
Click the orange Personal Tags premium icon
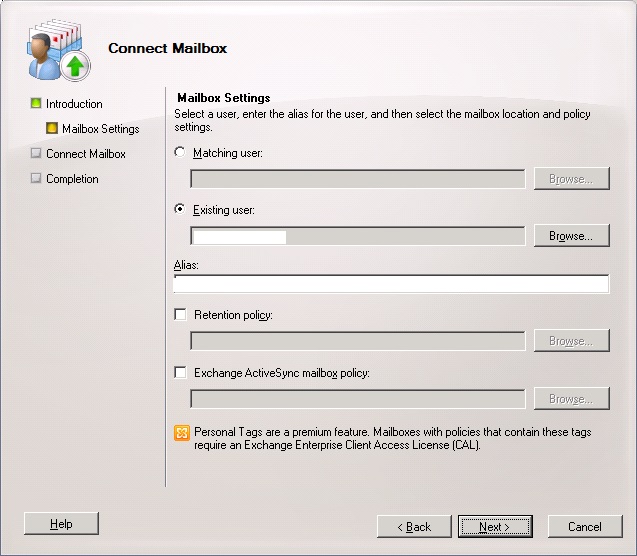click(x=182, y=433)
